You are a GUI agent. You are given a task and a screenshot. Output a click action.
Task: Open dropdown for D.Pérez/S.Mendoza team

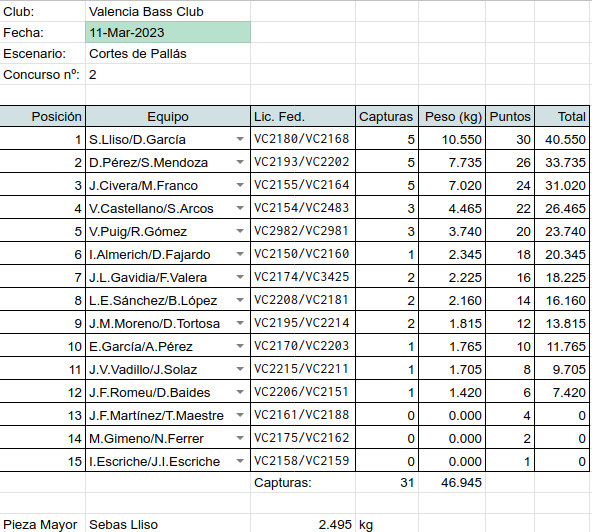(240, 162)
